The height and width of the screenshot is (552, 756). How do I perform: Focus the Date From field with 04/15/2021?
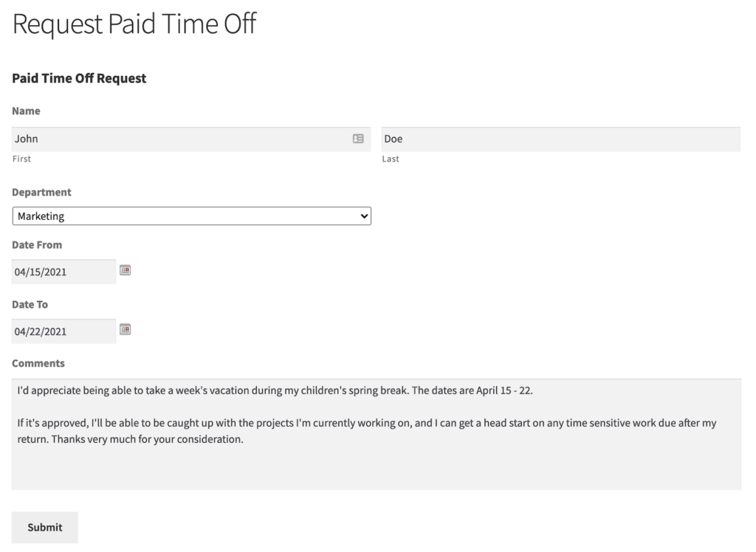coord(63,272)
